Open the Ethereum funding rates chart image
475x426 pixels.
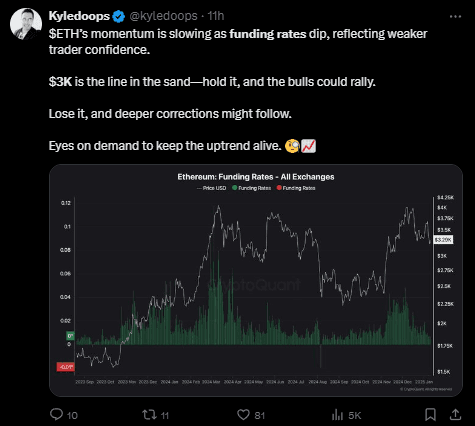point(256,280)
